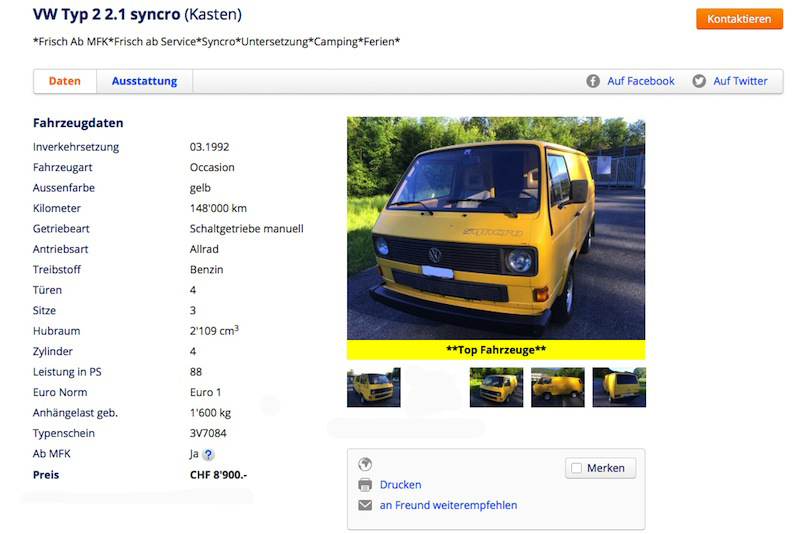
Task: Click the Fahrzeugdaten heading
Action: point(78,123)
